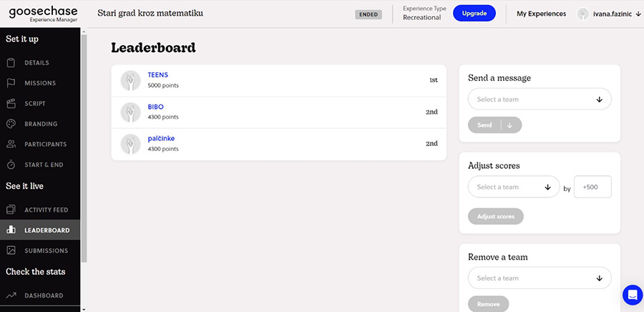Click the My Experiences link

(x=541, y=14)
